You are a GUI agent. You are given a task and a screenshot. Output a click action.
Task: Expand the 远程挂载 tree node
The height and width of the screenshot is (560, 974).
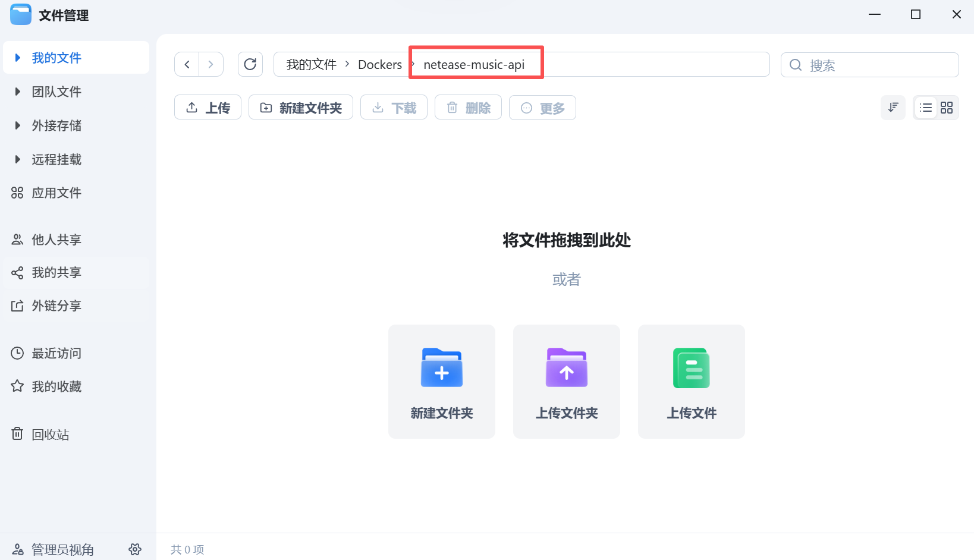click(17, 159)
